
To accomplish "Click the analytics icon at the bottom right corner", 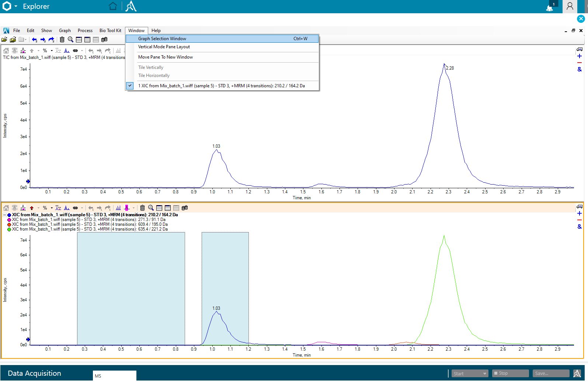I will [x=577, y=374].
